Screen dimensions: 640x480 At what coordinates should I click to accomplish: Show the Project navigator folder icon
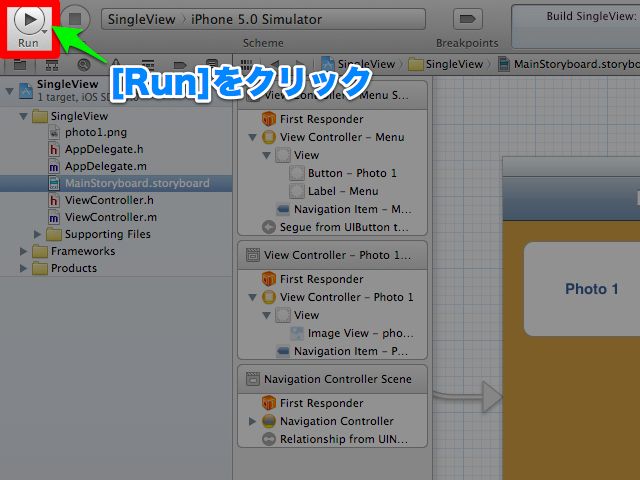[20, 64]
